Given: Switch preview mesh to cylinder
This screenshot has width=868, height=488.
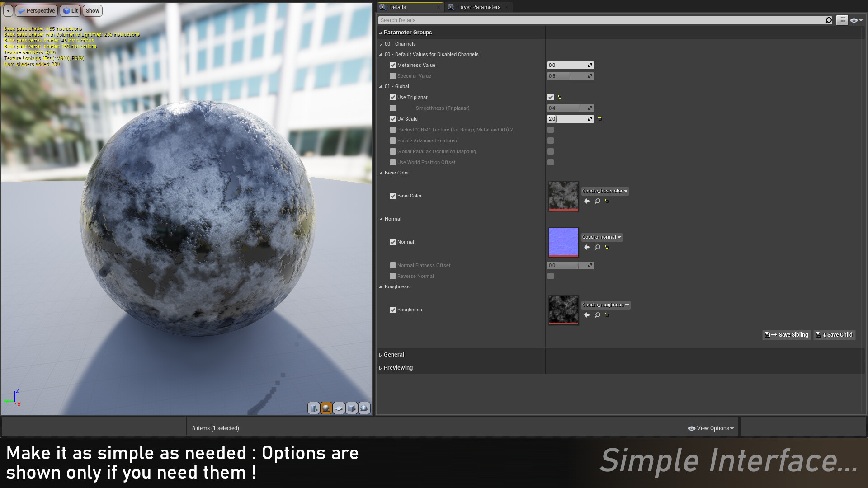Looking at the screenshot, I should coord(314,408).
